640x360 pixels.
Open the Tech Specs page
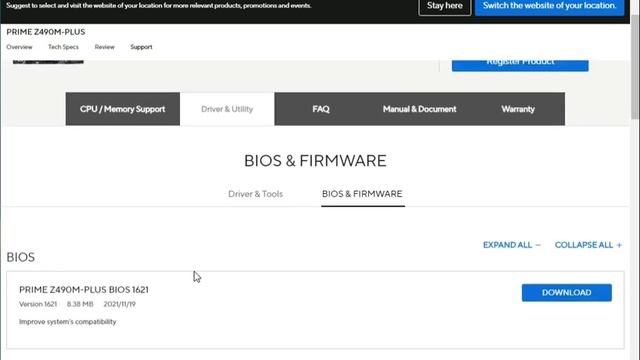[63, 47]
